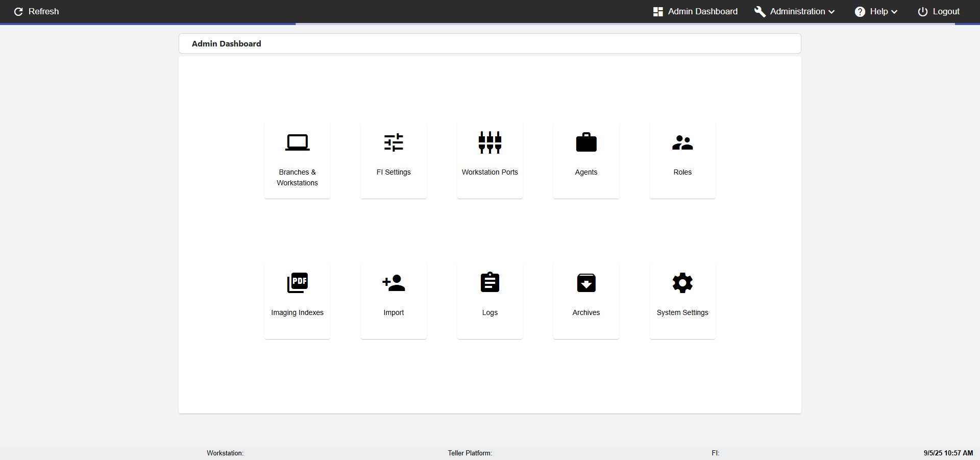Open the Help menu label
This screenshot has height=460, width=980.
coord(879,11)
